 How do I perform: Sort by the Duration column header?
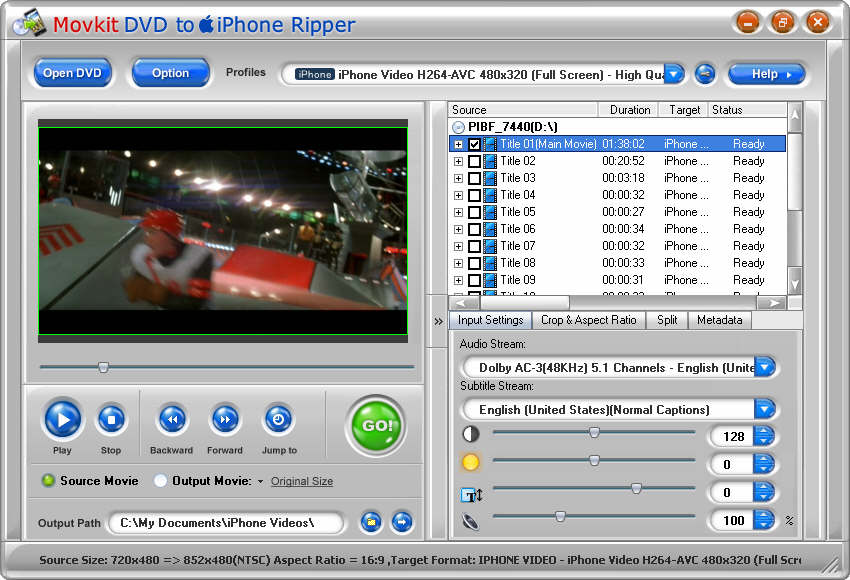pyautogui.click(x=628, y=109)
